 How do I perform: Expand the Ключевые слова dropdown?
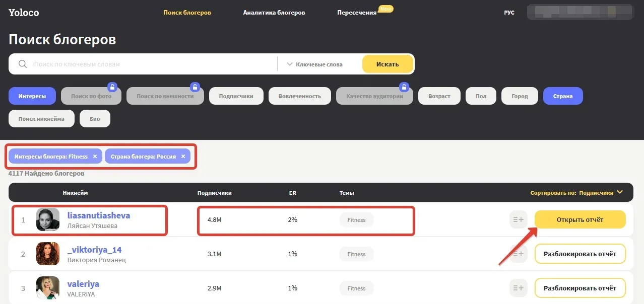[x=314, y=64]
